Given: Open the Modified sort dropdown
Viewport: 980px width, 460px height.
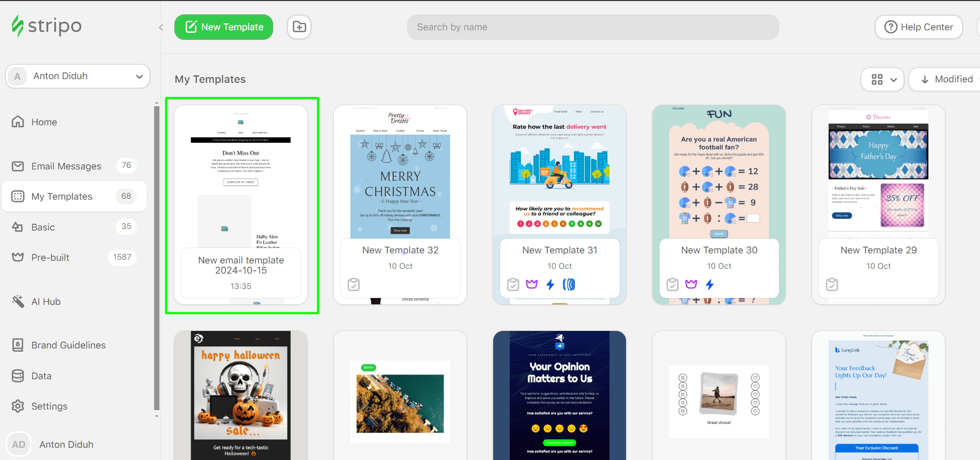Looking at the screenshot, I should tap(946, 80).
